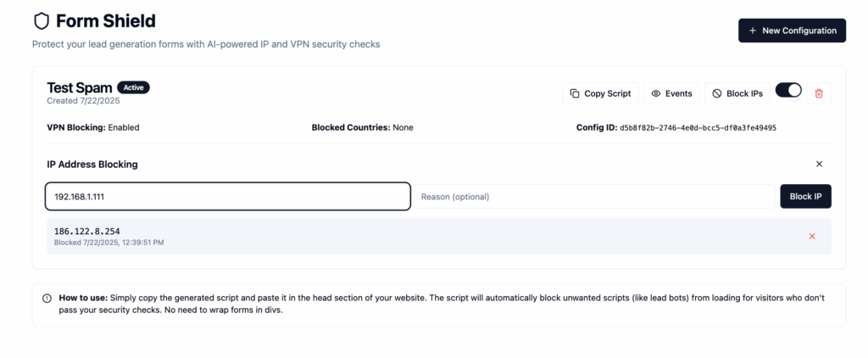Open Events with the eye icon button
This screenshot has height=358, width=868.
pos(671,93)
